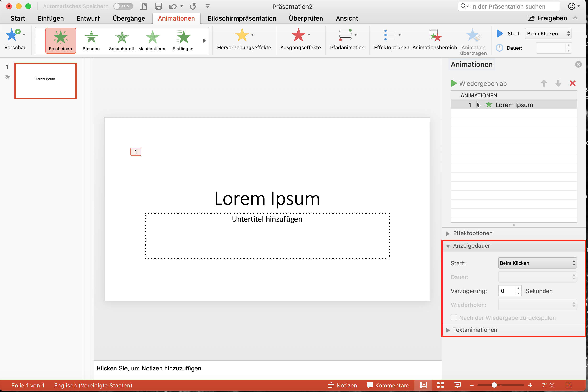
Task: Click the smiley feedback icon
Action: (x=571, y=6)
